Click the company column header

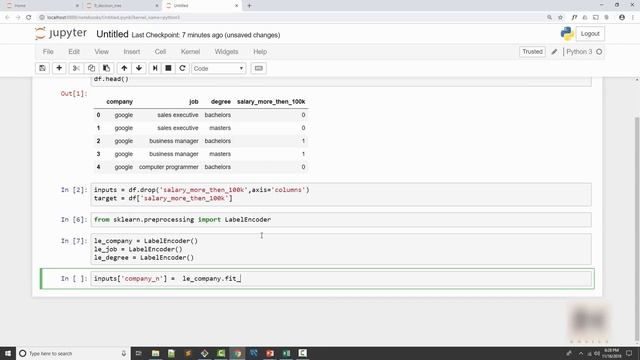pos(120,102)
